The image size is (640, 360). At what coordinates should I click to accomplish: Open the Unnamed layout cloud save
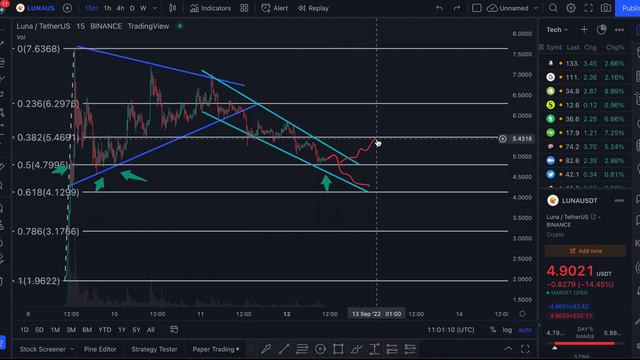507,8
